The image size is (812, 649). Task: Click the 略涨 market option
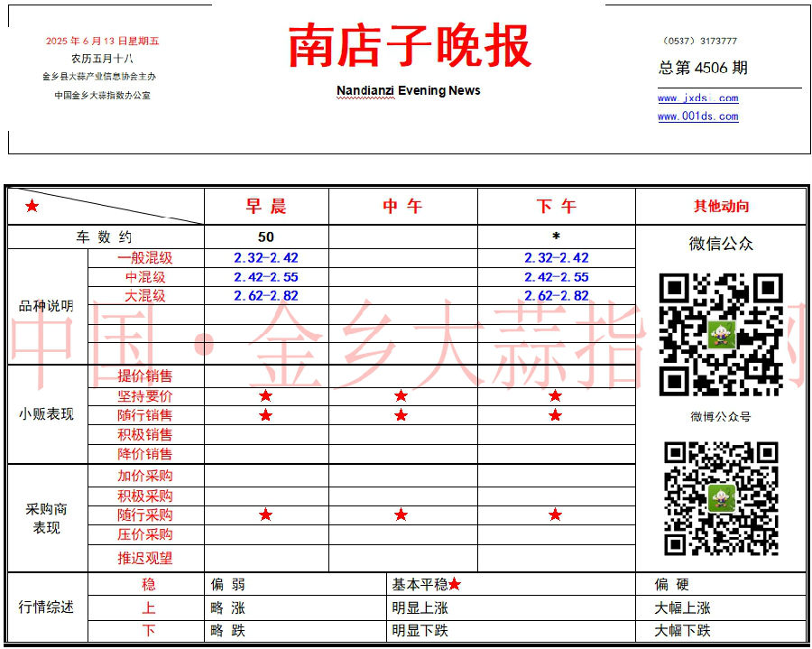(228, 608)
